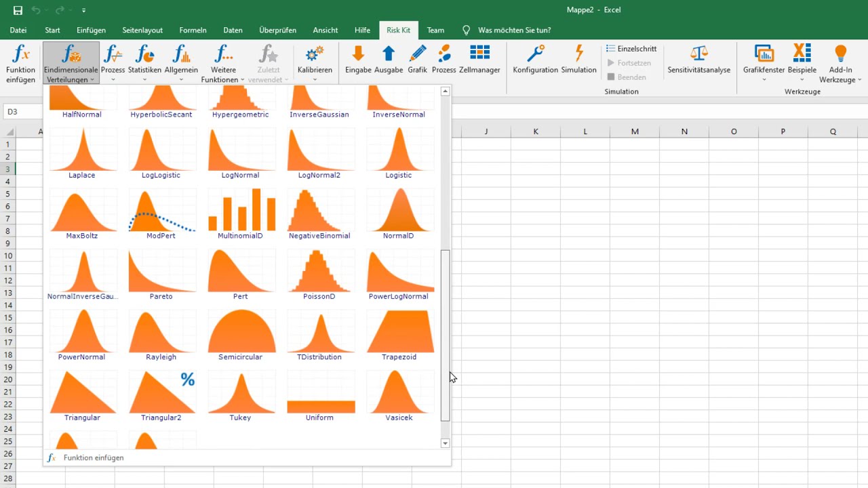Click the Was möchten Sie tun search box
The width and height of the screenshot is (868, 488).
[x=514, y=30]
